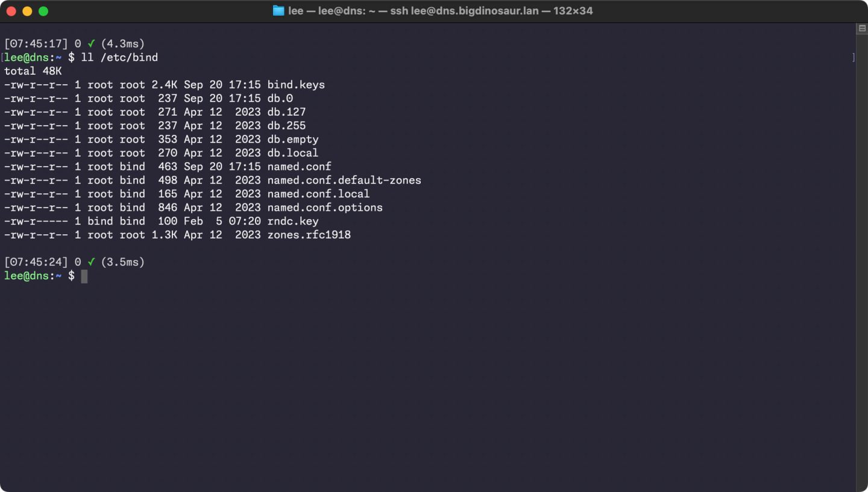
Task: Select the named.conf filename
Action: point(299,166)
